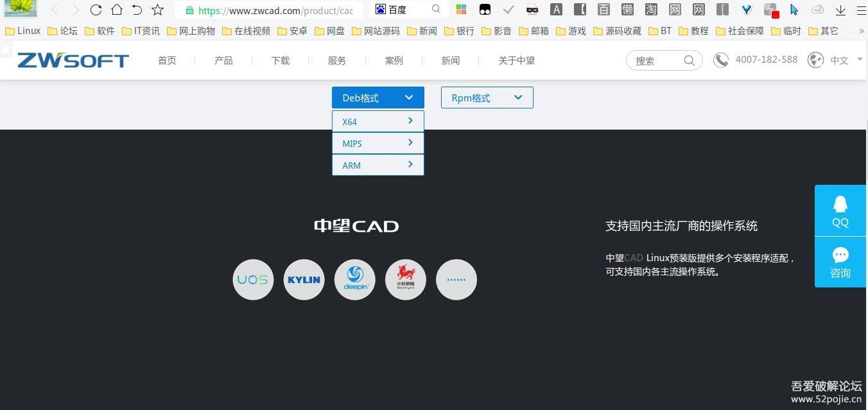The width and height of the screenshot is (868, 410).
Task: Open the QQ contact button
Action: coord(840,210)
